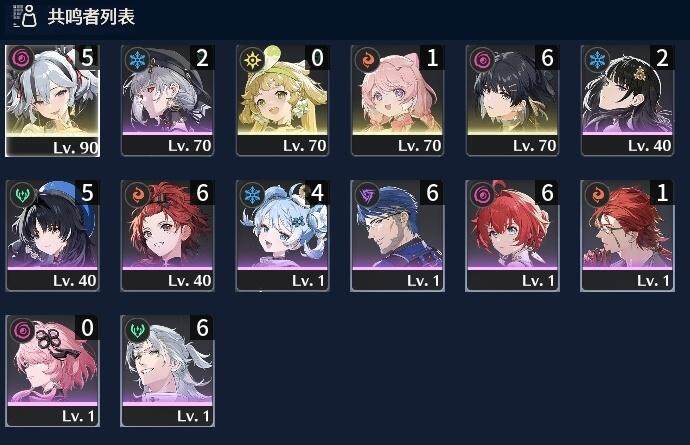Click the number 4 badge on blue-haired girl
Screen dimensions: 690x445
[x=317, y=192]
